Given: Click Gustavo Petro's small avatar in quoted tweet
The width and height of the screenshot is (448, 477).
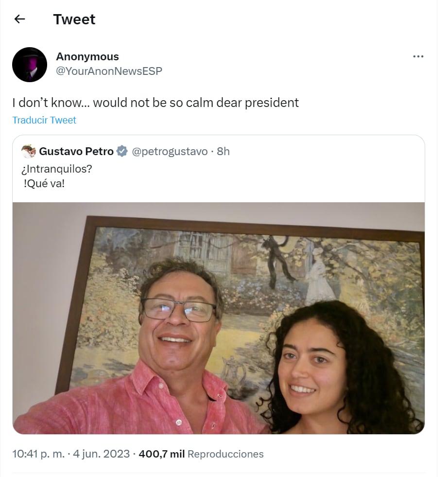Looking at the screenshot, I should coord(29,152).
